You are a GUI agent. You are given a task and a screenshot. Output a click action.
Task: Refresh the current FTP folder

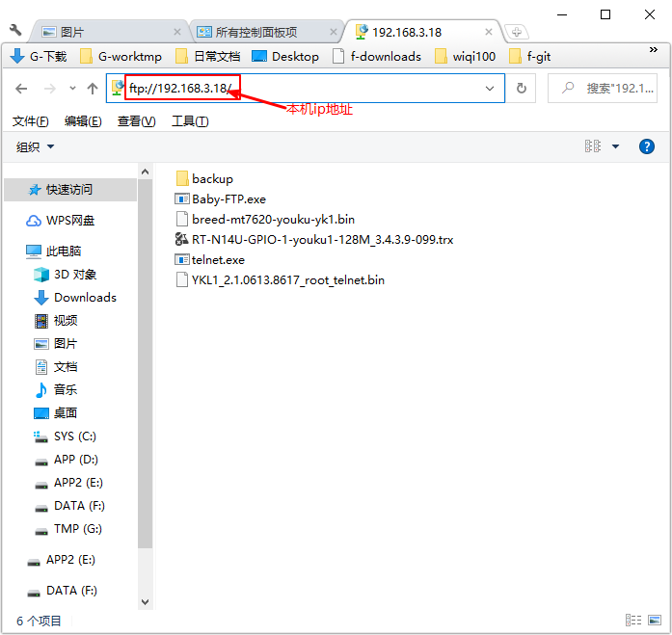pyautogui.click(x=522, y=89)
